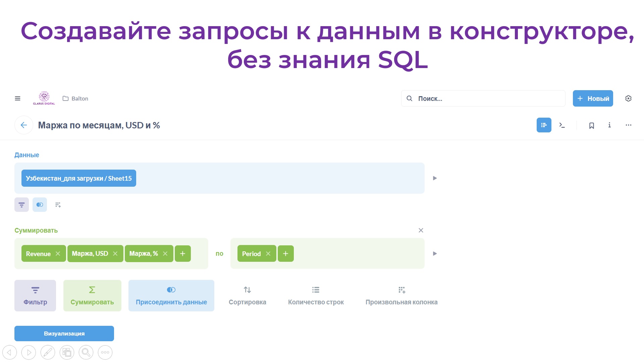Image resolution: width=644 pixels, height=362 pixels.
Task: Click the Суммировать action button
Action: (x=92, y=296)
